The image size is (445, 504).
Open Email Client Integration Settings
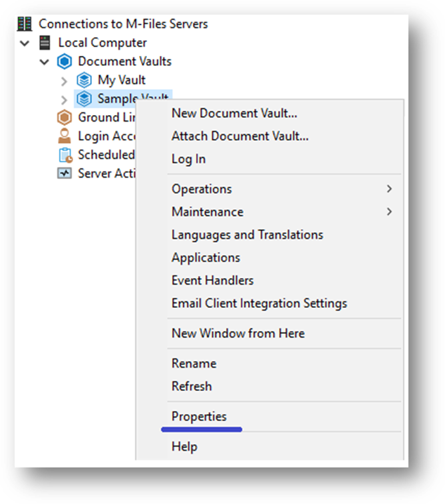click(x=259, y=303)
